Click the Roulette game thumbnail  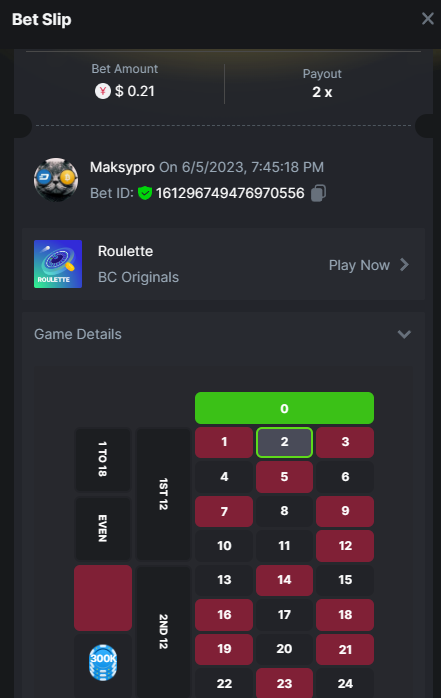coord(58,264)
